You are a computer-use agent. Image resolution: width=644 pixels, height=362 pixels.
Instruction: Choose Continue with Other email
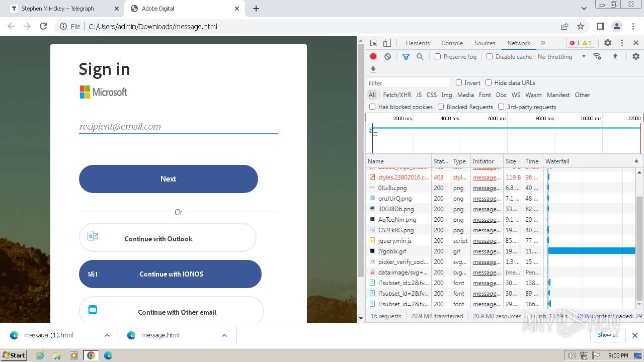(x=171, y=310)
